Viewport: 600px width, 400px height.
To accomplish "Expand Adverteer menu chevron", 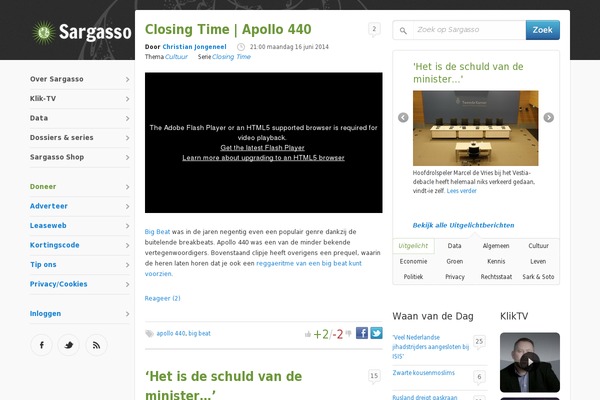I will tap(127, 206).
